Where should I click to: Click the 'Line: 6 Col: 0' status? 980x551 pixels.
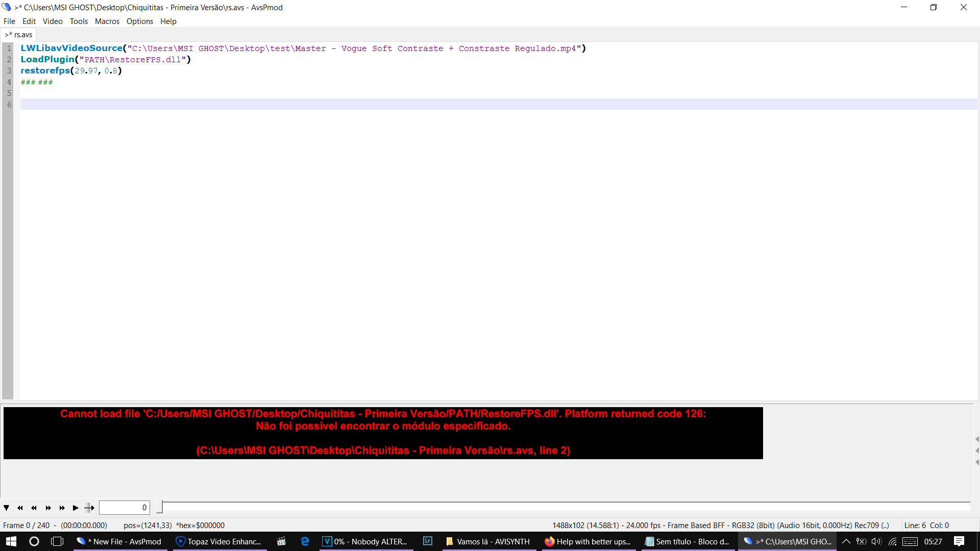pyautogui.click(x=926, y=525)
